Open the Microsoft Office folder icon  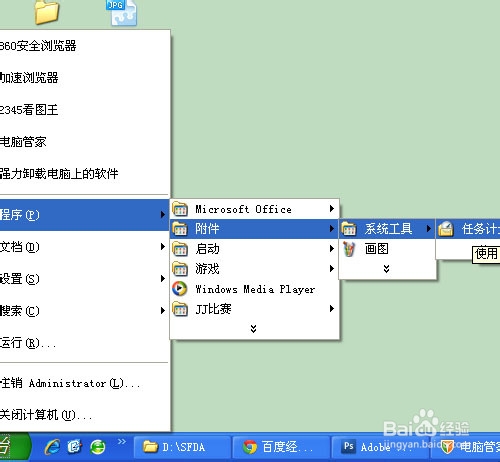click(x=180, y=209)
